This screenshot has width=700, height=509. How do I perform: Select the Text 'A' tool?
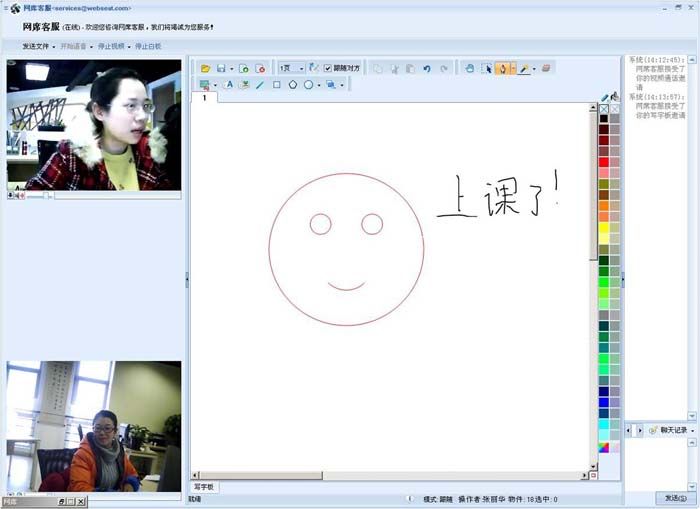(x=229, y=84)
